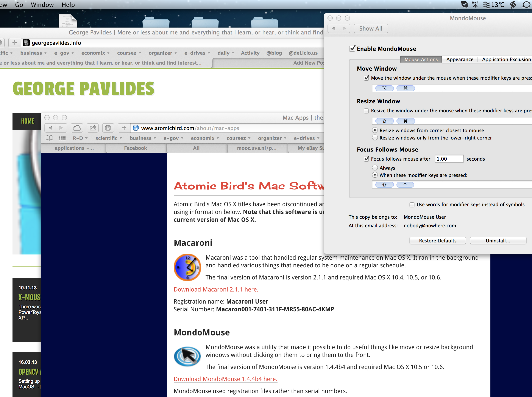Go forward in the atomicbird Safari window

tap(61, 128)
